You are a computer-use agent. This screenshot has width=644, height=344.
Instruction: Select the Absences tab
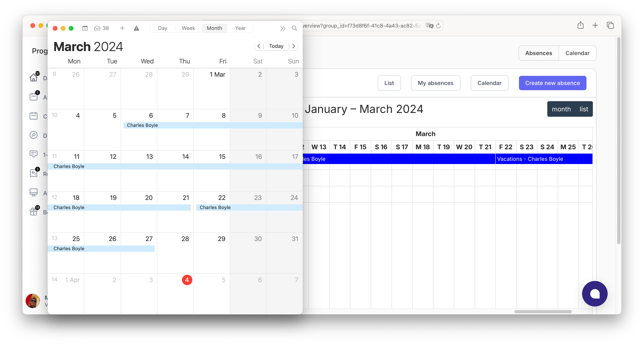click(538, 53)
